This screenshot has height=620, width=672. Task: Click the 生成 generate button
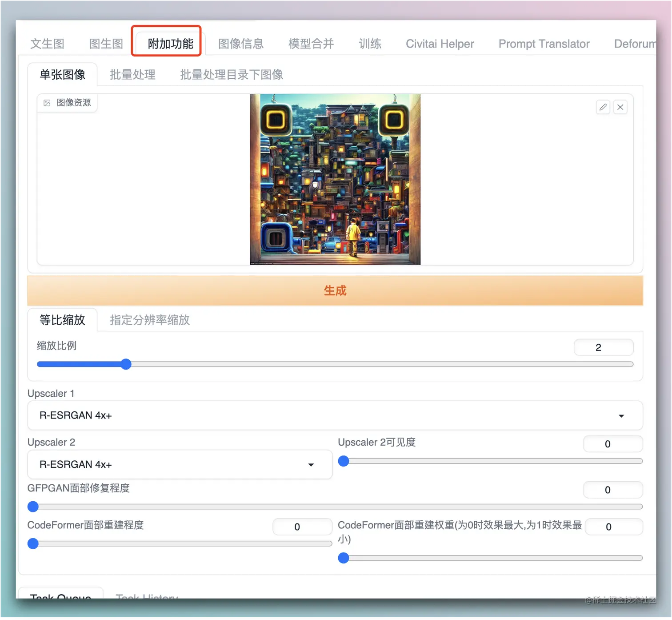coord(335,290)
